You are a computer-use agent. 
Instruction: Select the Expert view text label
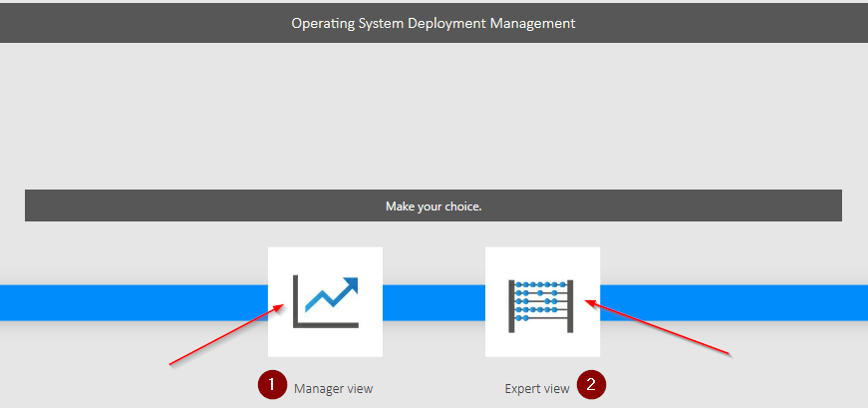536,389
